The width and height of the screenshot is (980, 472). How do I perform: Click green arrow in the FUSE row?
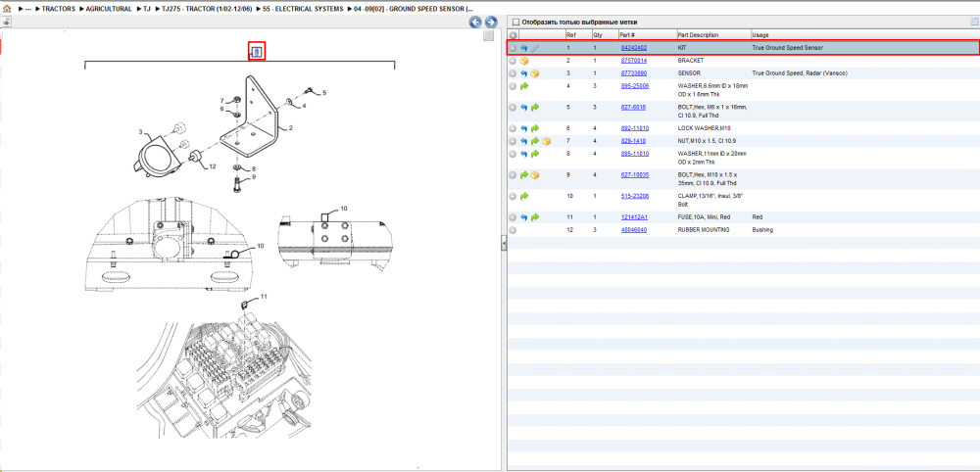click(x=534, y=217)
